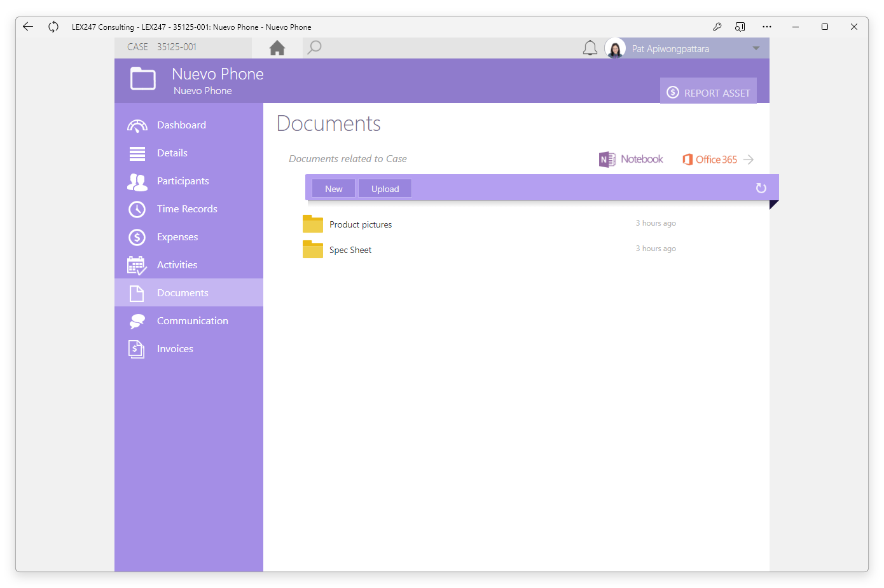The width and height of the screenshot is (884, 588).
Task: Go back using the back arrow
Action: (x=28, y=27)
